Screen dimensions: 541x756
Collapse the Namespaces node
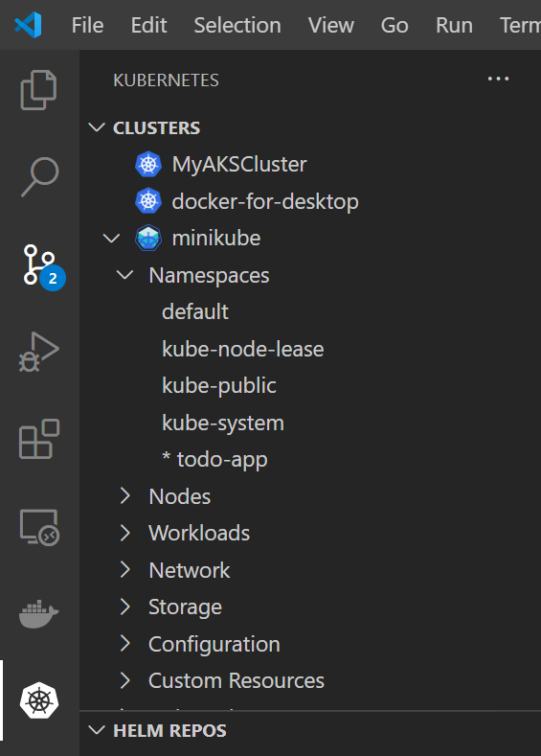(x=125, y=275)
